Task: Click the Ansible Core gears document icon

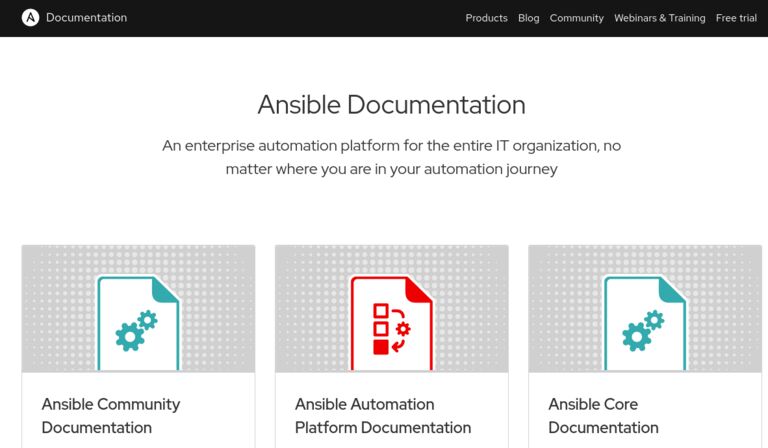Action: (645, 324)
